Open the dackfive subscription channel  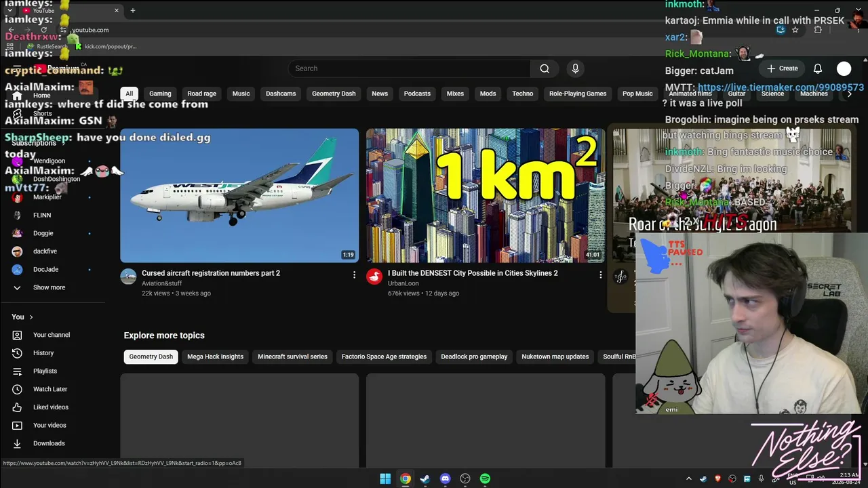point(51,251)
